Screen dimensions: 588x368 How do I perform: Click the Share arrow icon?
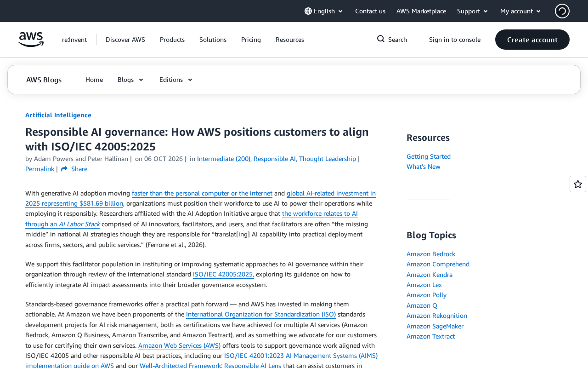(x=64, y=169)
